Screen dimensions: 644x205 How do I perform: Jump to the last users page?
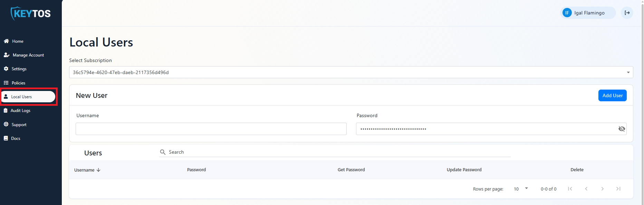618,189
